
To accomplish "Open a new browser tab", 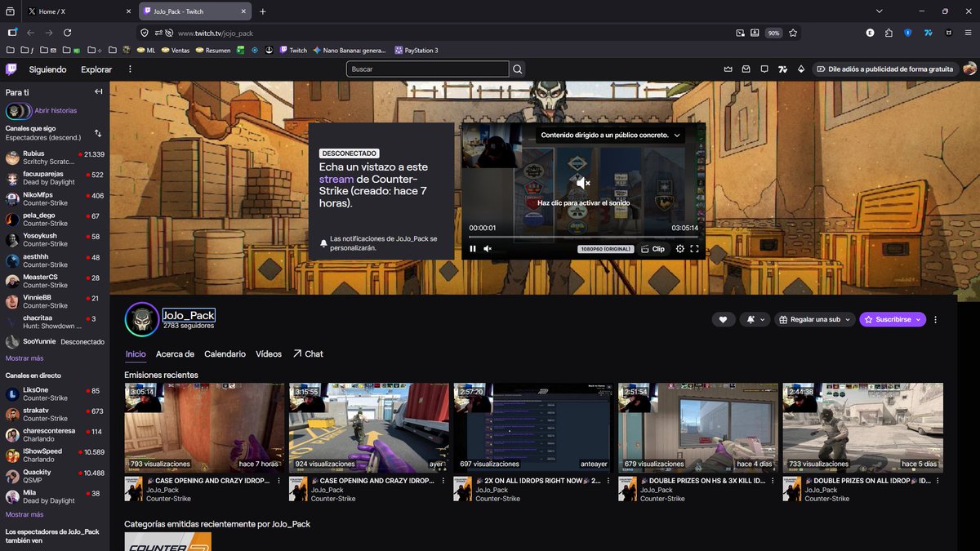I will 263,11.
